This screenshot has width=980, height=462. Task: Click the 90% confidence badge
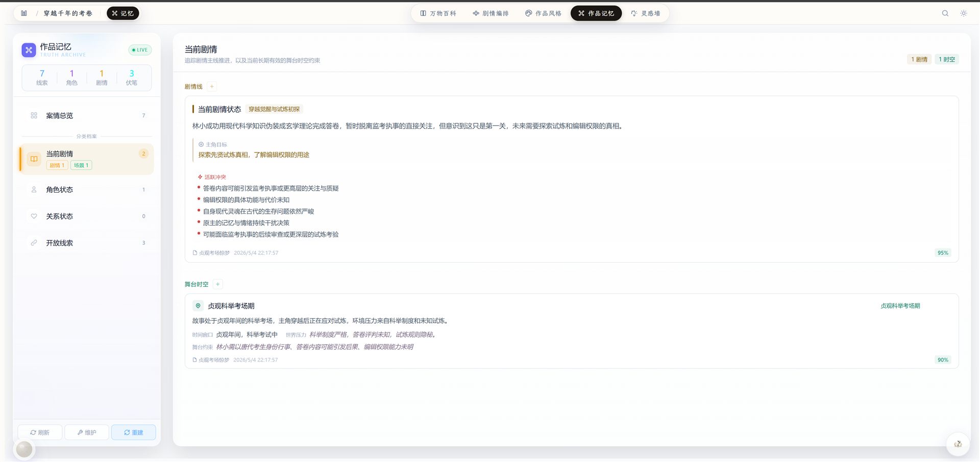click(x=943, y=360)
